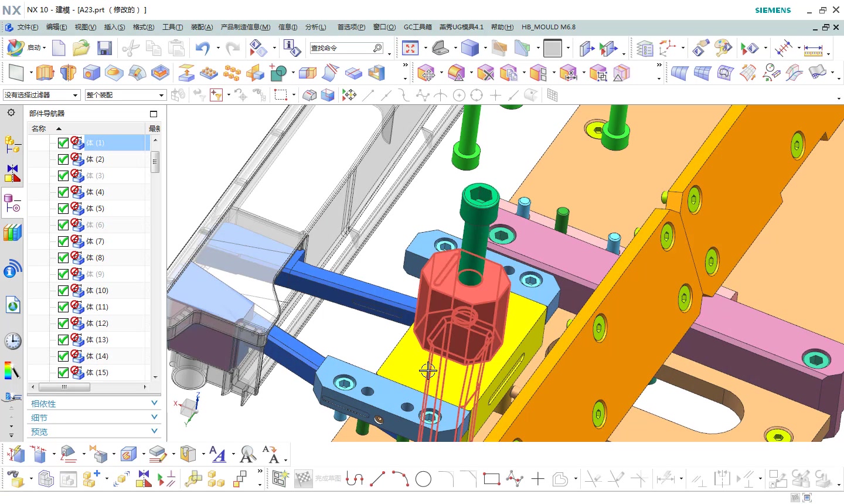The image size is (844, 504).
Task: Click the Text annotation A icon
Action: point(218,454)
